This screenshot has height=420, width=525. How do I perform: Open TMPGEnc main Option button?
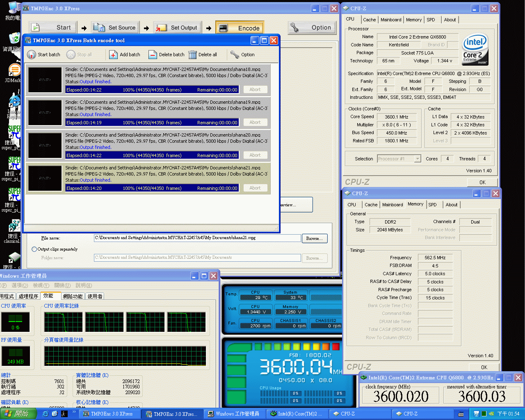312,27
